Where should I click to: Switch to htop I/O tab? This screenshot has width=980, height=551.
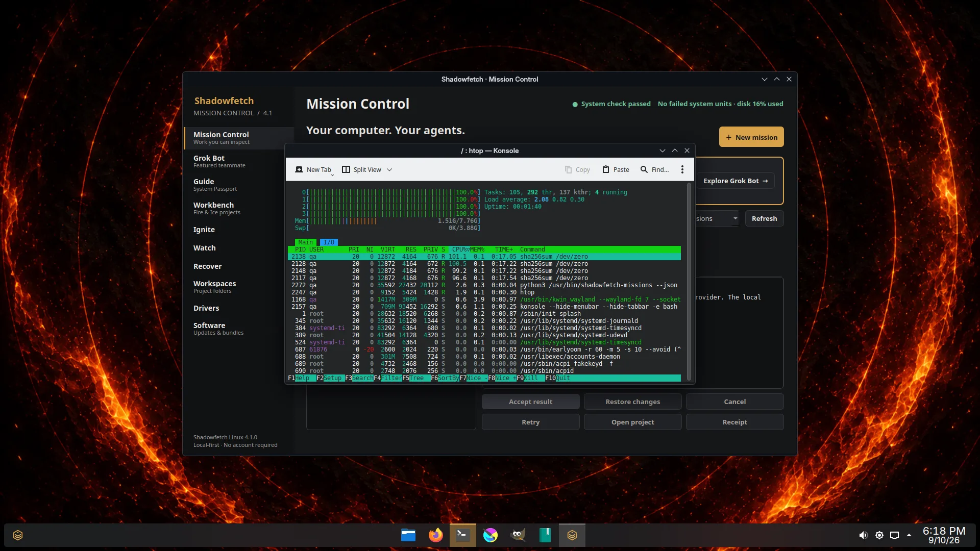(329, 242)
